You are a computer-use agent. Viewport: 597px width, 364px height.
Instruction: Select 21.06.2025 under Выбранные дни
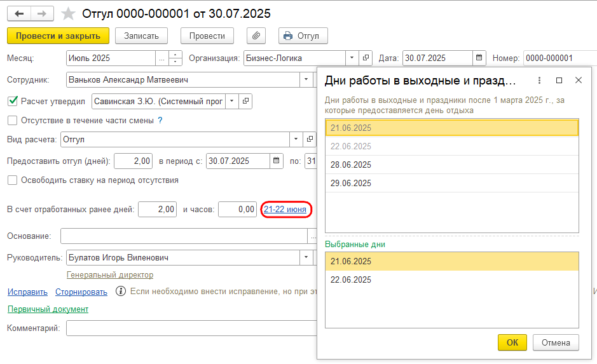(452, 261)
